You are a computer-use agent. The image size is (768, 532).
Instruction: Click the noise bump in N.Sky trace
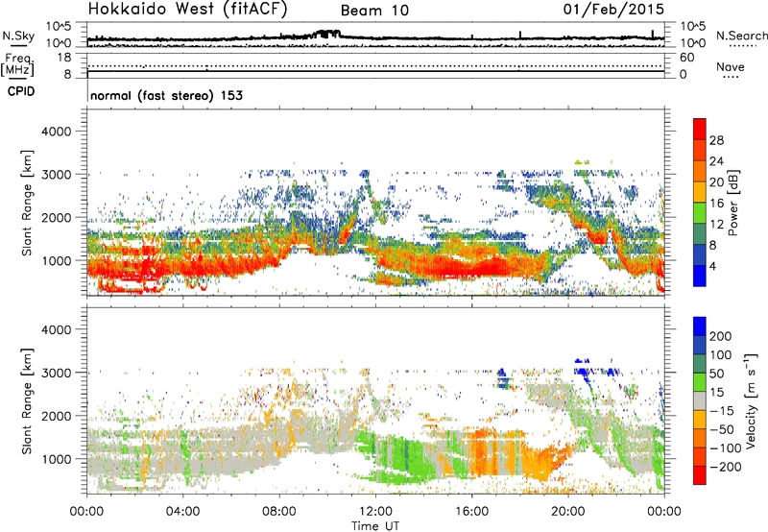click(x=327, y=35)
